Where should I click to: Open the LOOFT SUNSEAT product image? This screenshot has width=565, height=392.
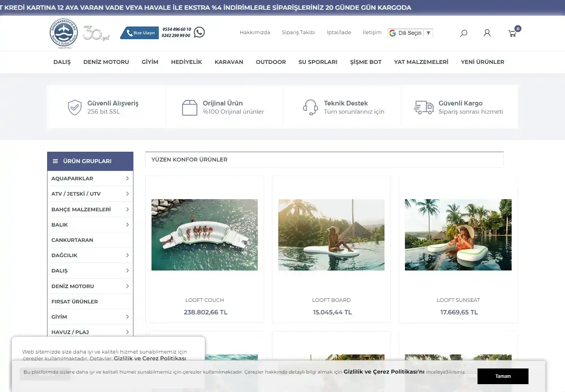(x=458, y=235)
